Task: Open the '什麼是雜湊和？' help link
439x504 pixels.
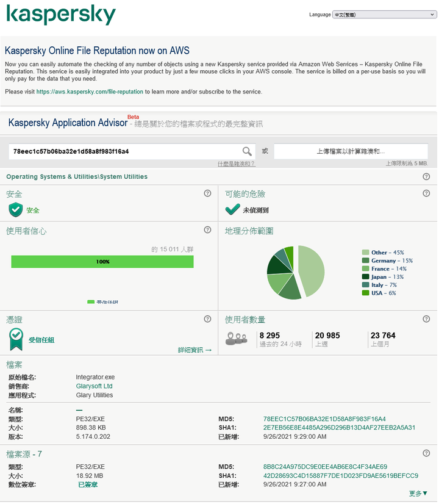Action: [237, 164]
